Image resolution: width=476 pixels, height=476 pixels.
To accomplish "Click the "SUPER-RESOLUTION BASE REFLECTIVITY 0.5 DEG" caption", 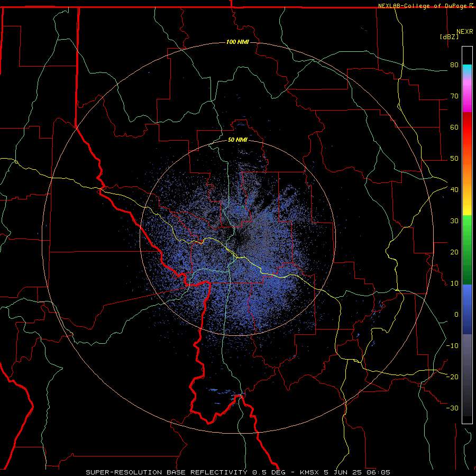I will tap(186, 472).
